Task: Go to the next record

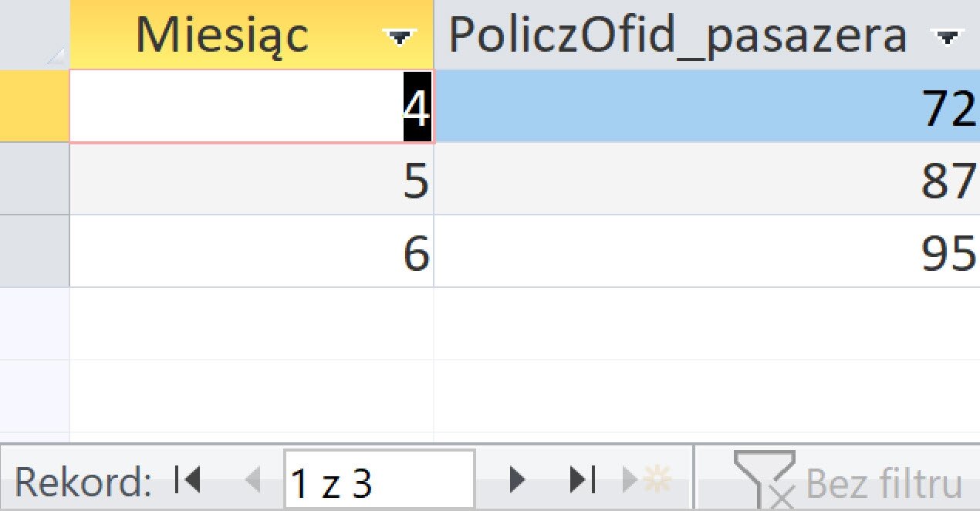Action: pyautogui.click(x=517, y=481)
